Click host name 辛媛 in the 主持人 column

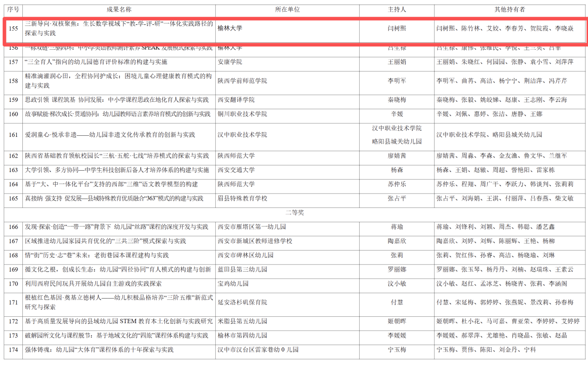[x=397, y=114]
